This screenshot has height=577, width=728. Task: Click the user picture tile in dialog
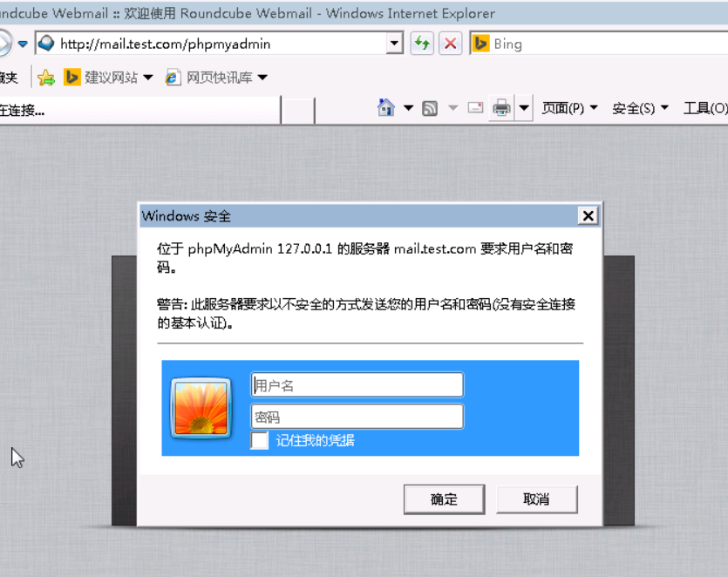201,408
